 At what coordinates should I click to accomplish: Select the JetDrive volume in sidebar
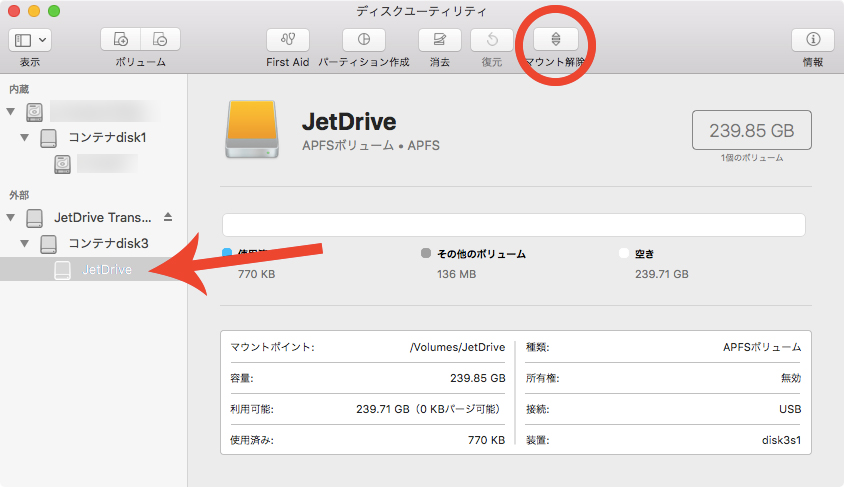[x=94, y=269]
